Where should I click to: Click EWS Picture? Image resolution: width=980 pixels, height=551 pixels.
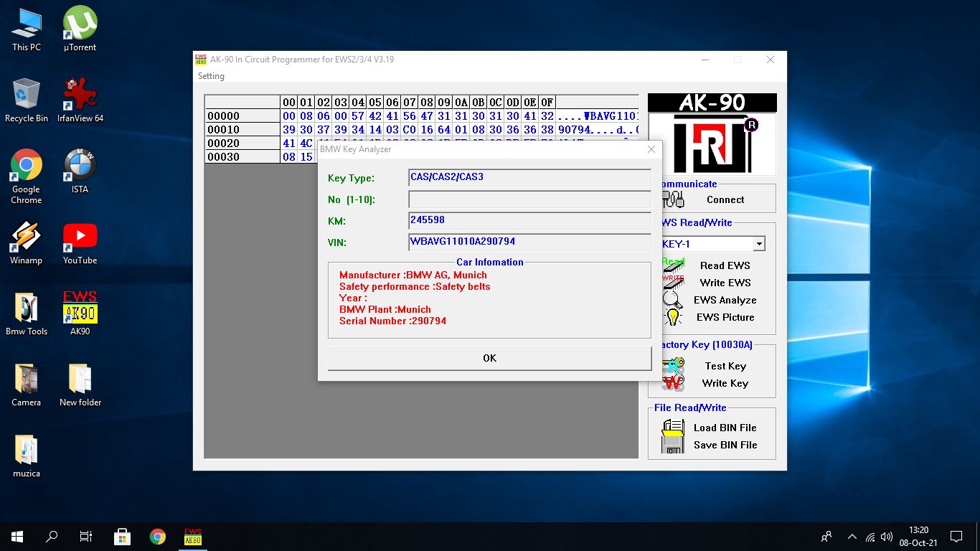(725, 317)
